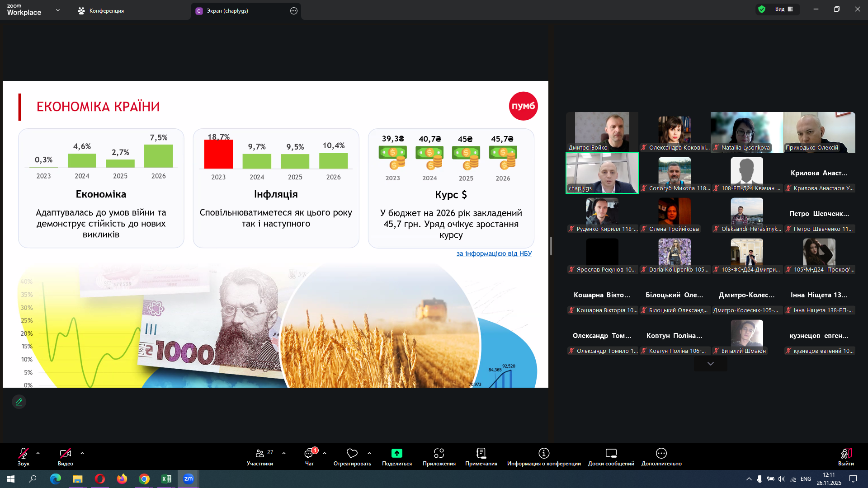The image size is (868, 488).
Task: Show more participants with down chevron
Action: pyautogui.click(x=710, y=364)
